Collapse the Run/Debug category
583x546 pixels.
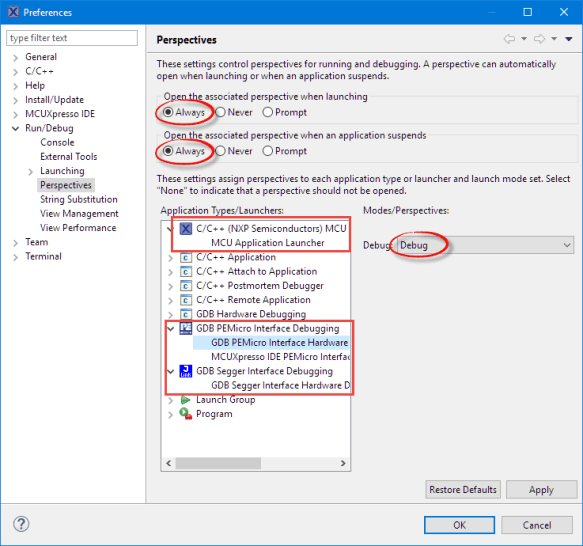point(15,129)
